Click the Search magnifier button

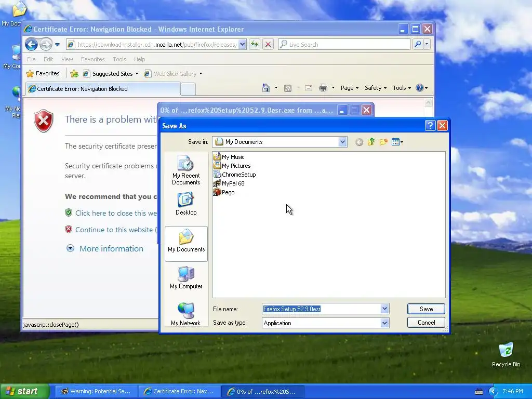pyautogui.click(x=418, y=45)
